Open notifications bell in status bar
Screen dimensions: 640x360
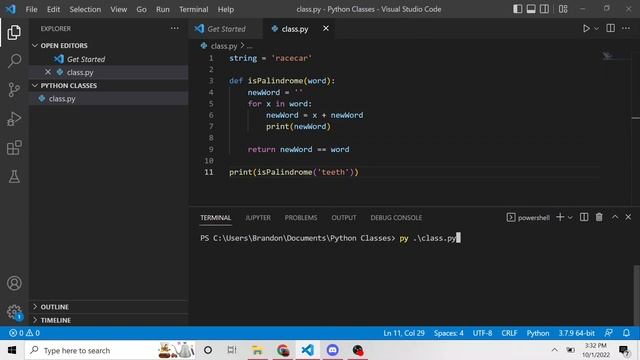626,333
